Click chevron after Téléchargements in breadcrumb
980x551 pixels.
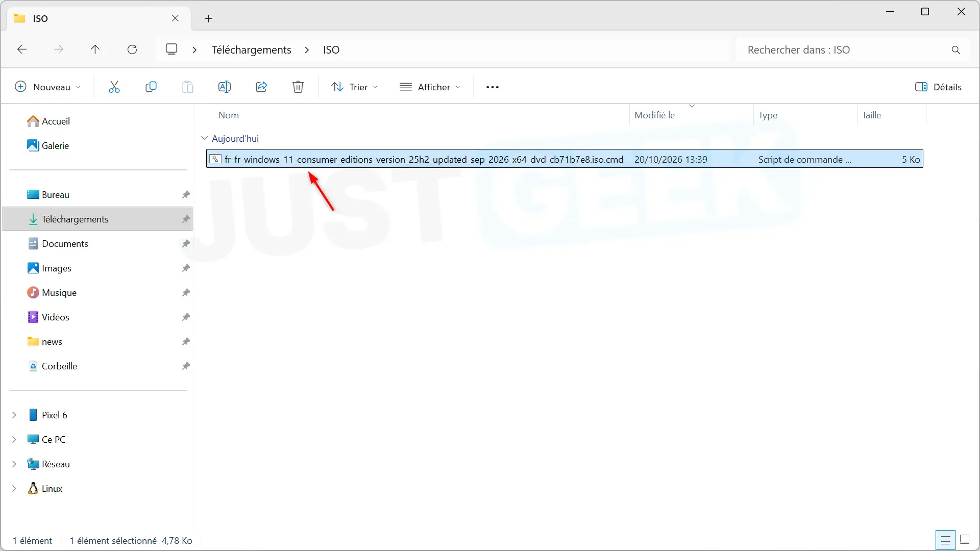pyautogui.click(x=307, y=50)
